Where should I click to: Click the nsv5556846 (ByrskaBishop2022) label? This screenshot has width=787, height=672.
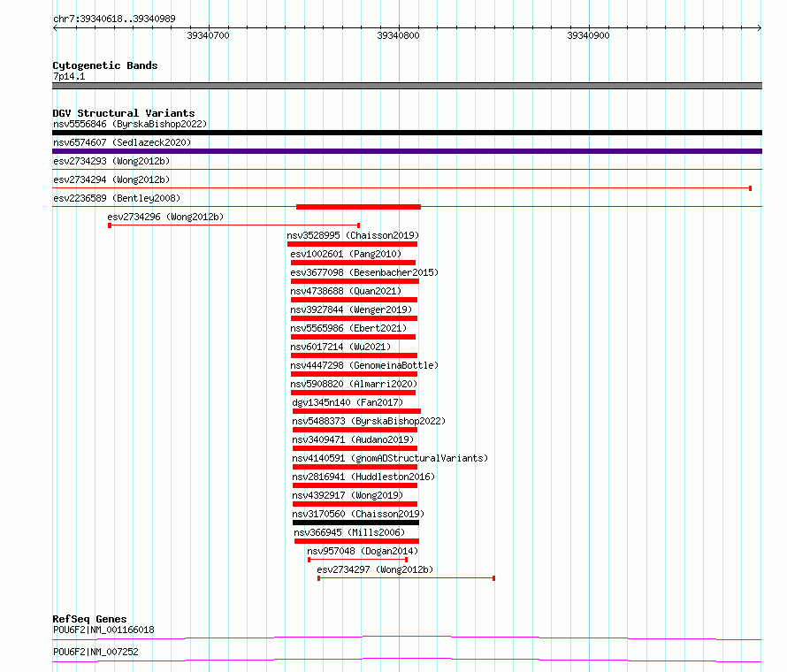click(130, 124)
